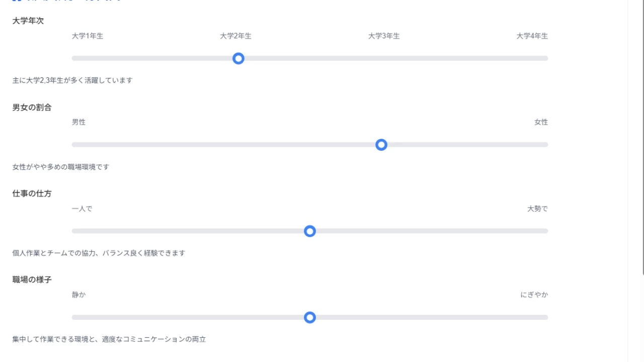
Task: Click the 大学年次 section heading
Action: tap(28, 21)
